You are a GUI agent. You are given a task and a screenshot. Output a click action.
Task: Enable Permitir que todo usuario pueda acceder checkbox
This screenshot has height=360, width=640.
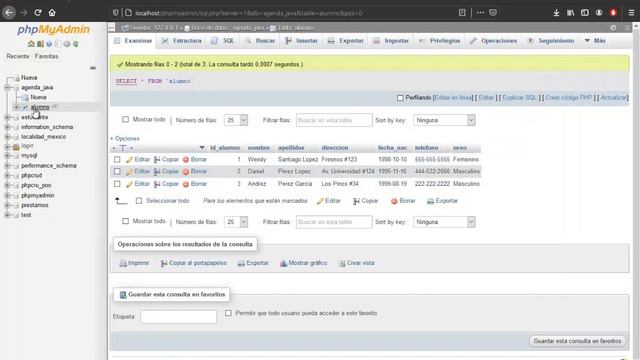[228, 313]
